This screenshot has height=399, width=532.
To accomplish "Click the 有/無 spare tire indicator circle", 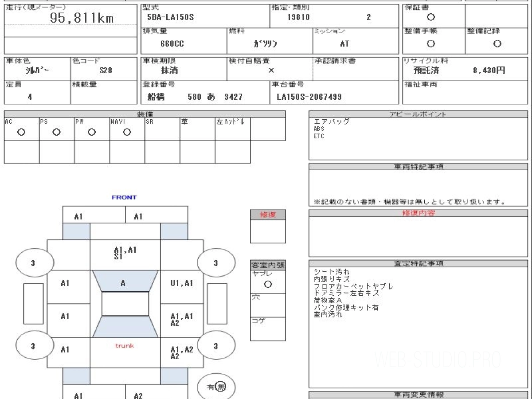I will (x=216, y=387).
